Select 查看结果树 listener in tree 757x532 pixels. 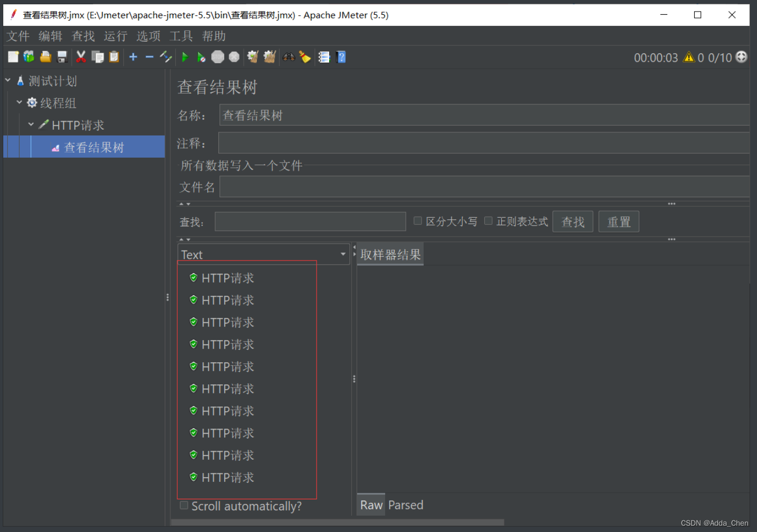[x=94, y=147]
